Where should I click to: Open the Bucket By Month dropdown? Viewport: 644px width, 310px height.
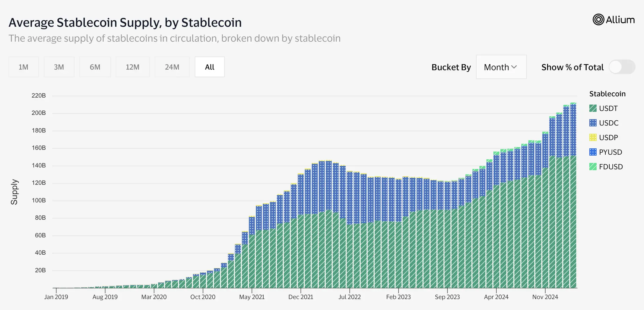coord(501,67)
